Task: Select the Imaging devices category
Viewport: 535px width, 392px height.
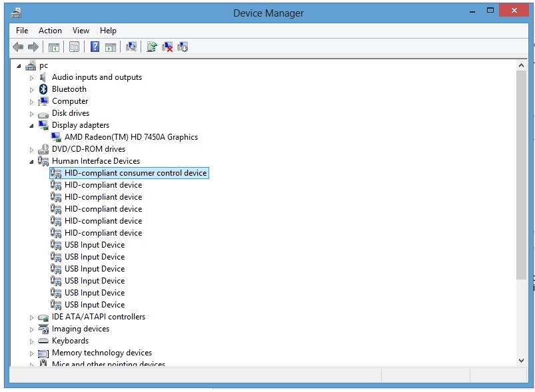Action: pyautogui.click(x=81, y=329)
